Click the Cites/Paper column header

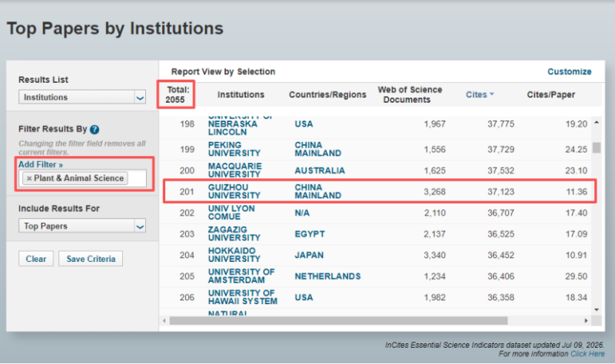[550, 94]
